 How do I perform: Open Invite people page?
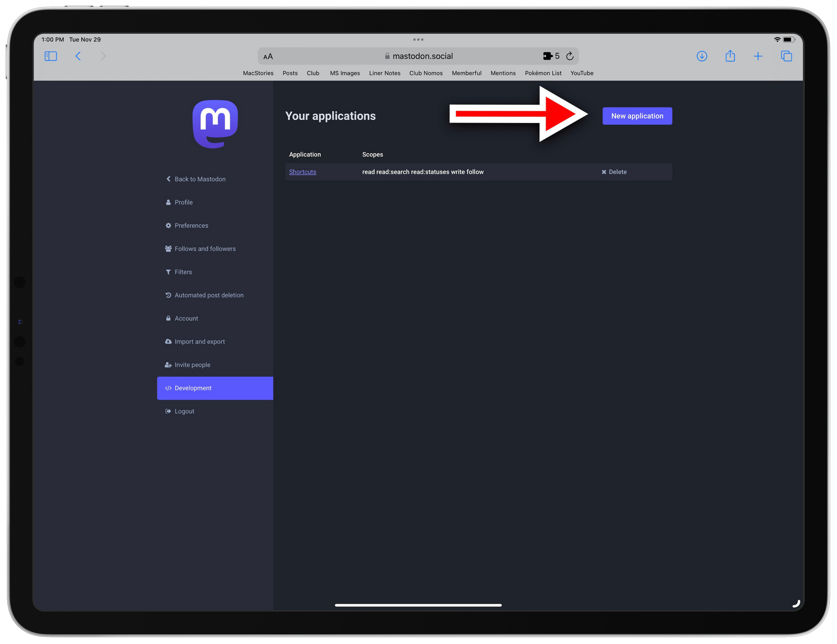215,365
